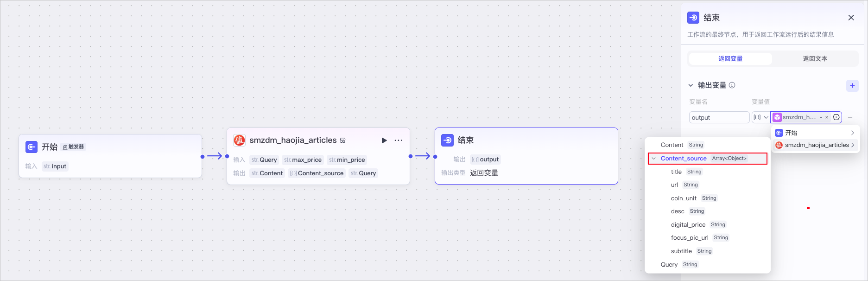Image resolution: width=868 pixels, height=281 pixels.
Task: Remove the output variable with minus button
Action: point(850,117)
